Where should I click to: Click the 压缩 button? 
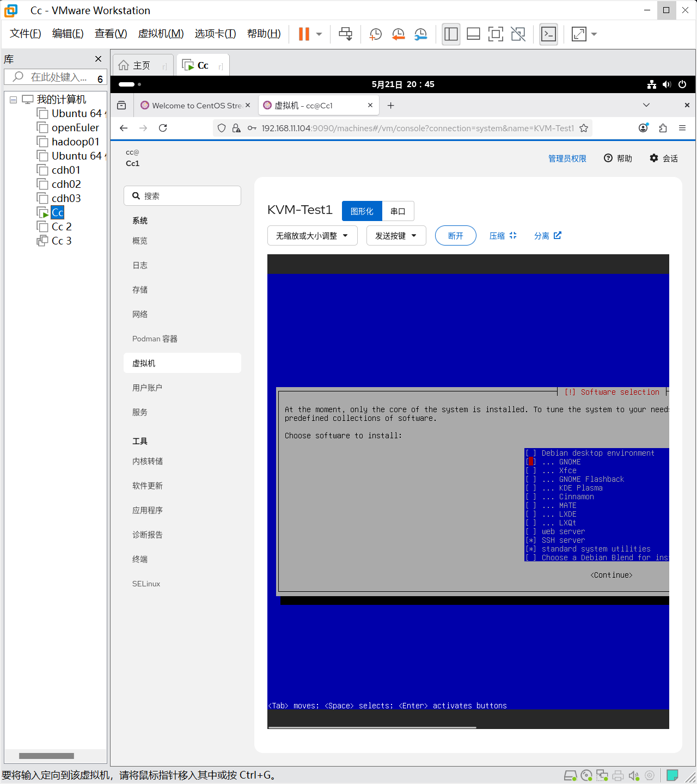503,236
